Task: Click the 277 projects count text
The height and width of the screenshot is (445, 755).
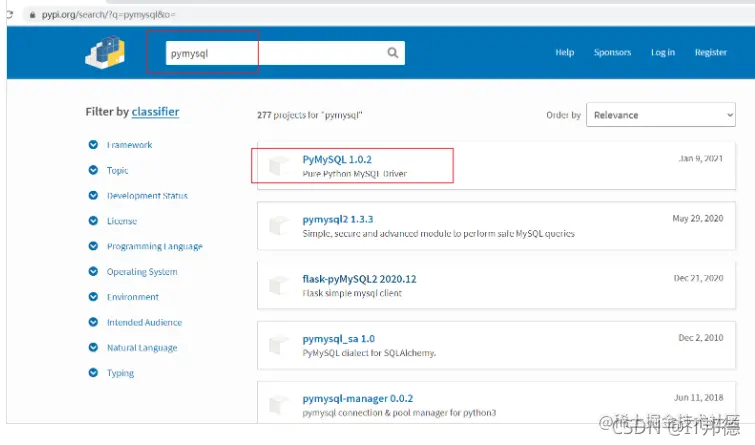Action: click(x=310, y=115)
